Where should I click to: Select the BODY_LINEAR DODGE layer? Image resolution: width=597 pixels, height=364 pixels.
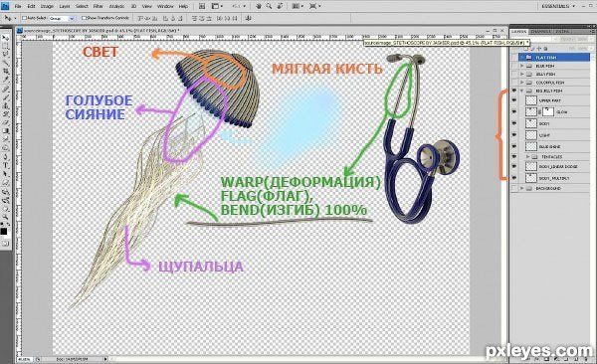(x=554, y=166)
